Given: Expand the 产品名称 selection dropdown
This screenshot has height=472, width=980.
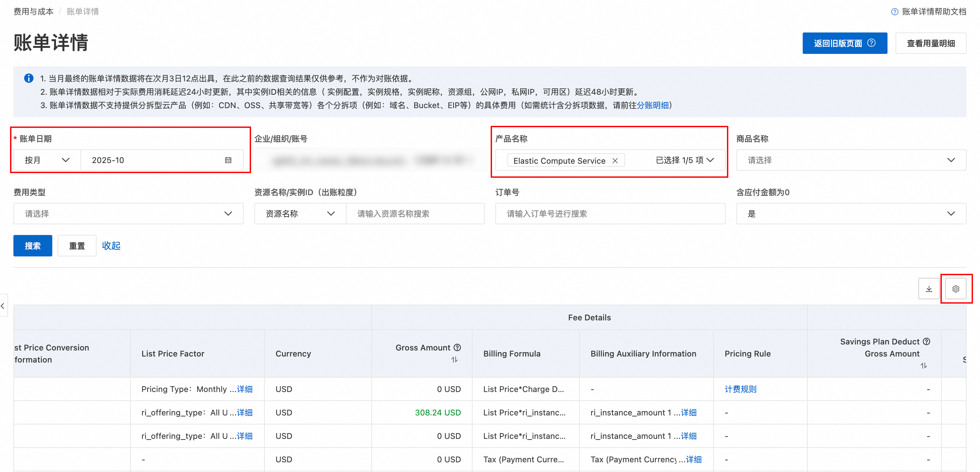Looking at the screenshot, I should [710, 160].
